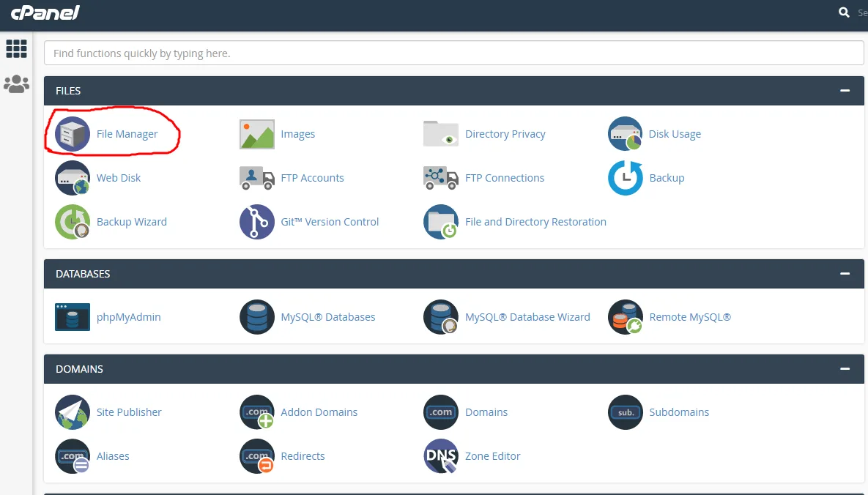Viewport: 868px width, 495px height.
Task: Open File and Directory Restoration link
Action: pos(535,221)
